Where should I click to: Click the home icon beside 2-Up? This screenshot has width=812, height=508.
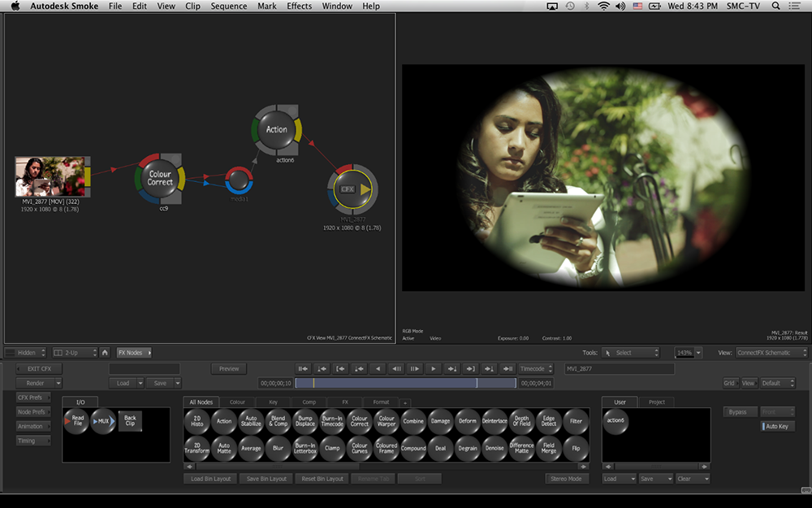click(105, 353)
